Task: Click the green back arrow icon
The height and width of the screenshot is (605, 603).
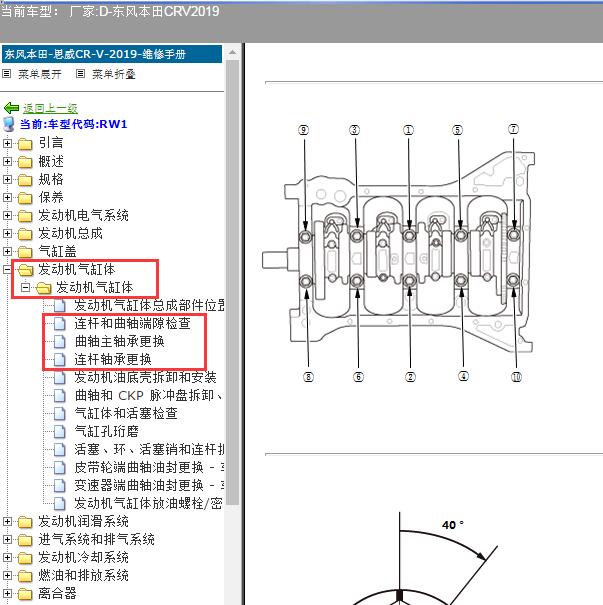Action: click(x=11, y=108)
